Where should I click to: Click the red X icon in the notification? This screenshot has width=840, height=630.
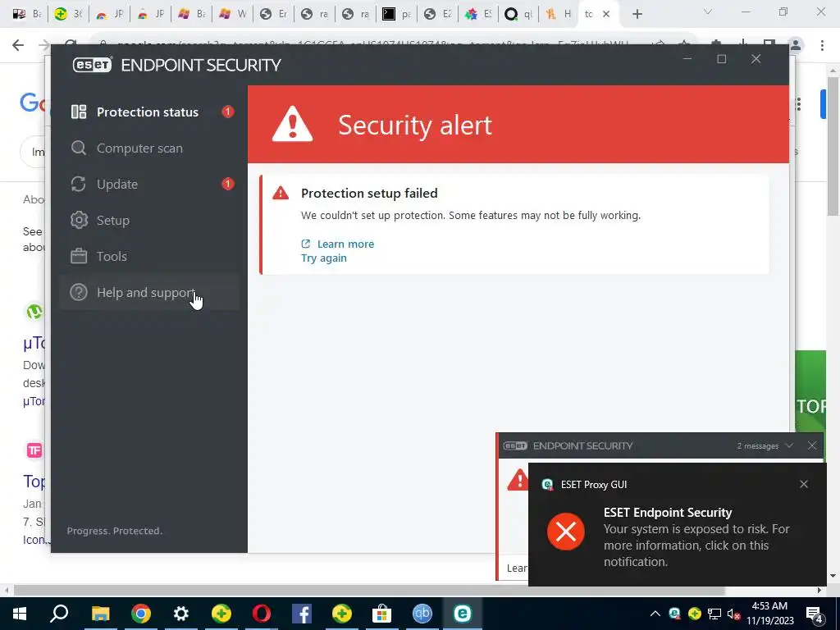point(566,532)
